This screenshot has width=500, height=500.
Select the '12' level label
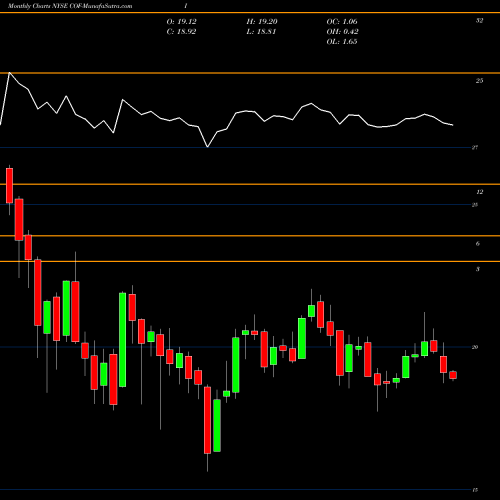pyautogui.click(x=479, y=192)
